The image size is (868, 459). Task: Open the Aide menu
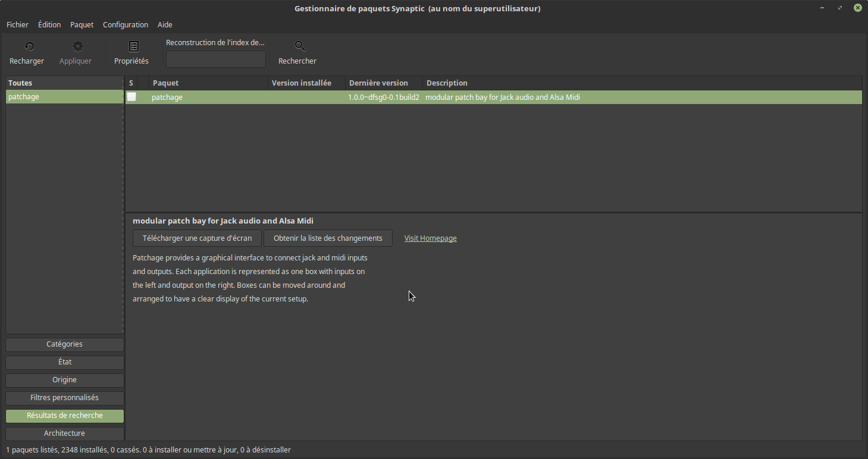165,24
